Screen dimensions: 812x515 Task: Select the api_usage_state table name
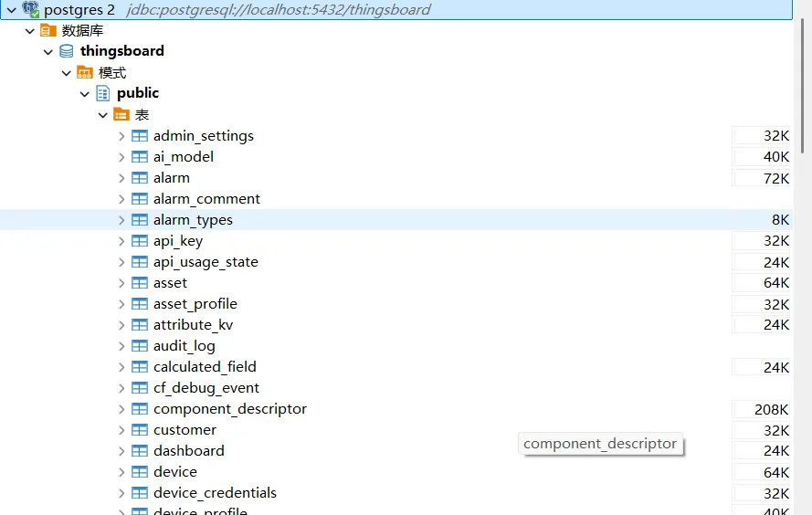tap(206, 262)
